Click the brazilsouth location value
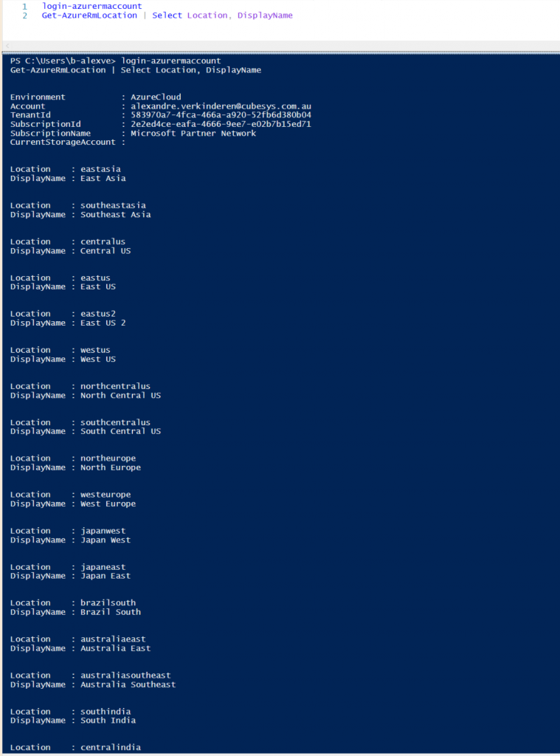The height and width of the screenshot is (756, 560). (108, 602)
